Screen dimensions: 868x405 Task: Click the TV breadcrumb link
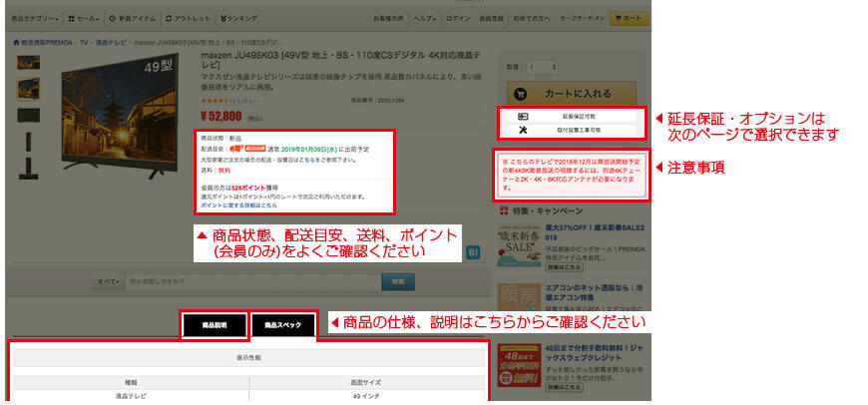point(84,43)
